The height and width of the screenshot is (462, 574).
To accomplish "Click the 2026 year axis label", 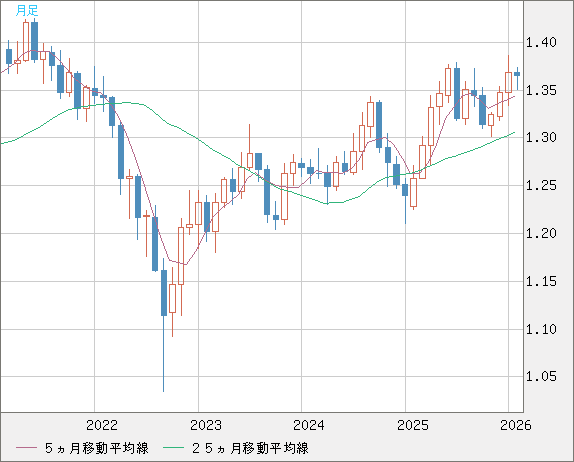I will [515, 425].
